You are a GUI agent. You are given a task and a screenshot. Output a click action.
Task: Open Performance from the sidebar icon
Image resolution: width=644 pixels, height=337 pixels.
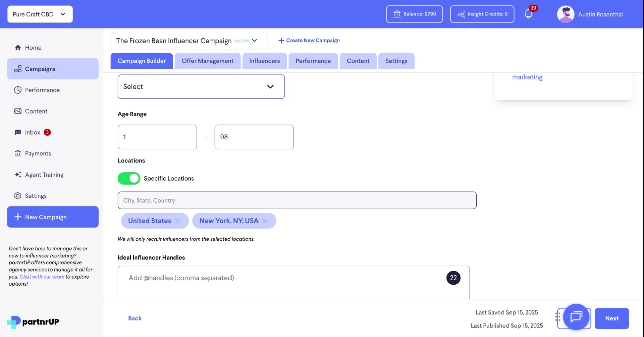tap(17, 90)
